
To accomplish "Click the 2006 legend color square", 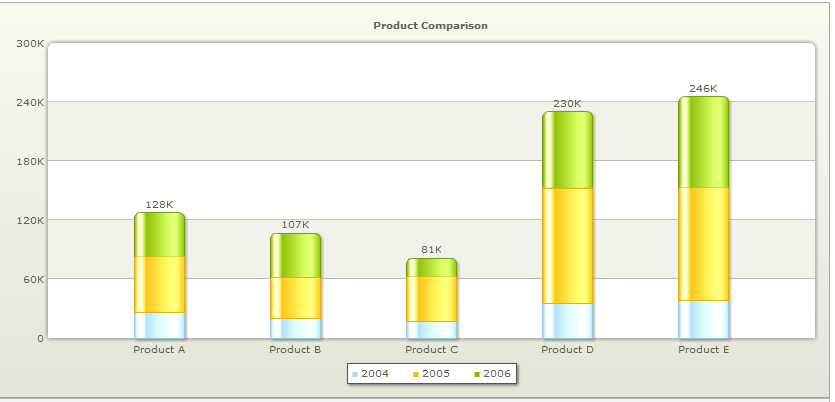I will (x=476, y=374).
